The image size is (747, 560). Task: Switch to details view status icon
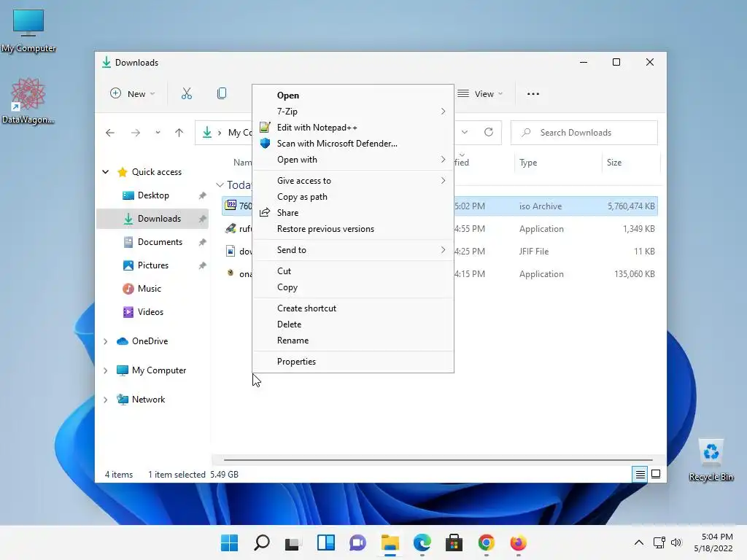(640, 474)
